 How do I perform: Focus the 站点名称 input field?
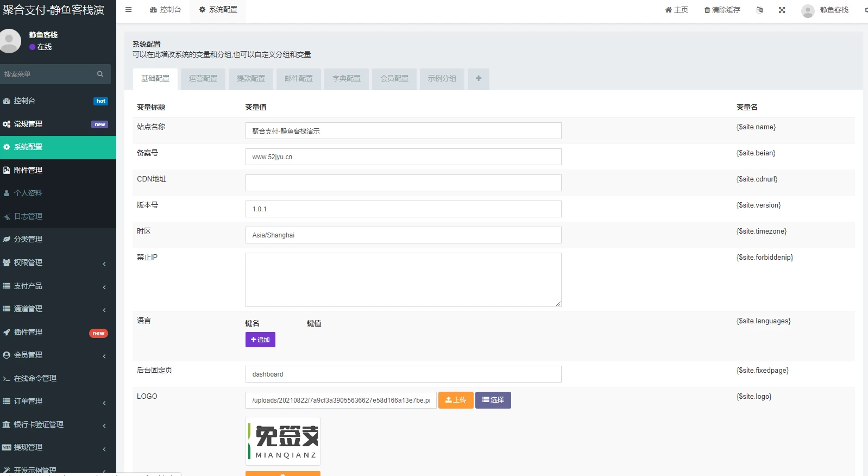point(403,131)
